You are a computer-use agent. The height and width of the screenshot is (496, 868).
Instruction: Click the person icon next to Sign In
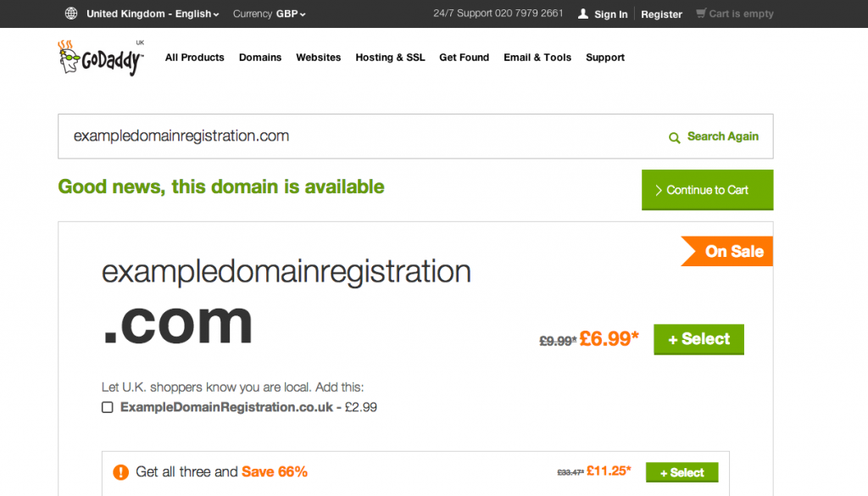click(583, 14)
